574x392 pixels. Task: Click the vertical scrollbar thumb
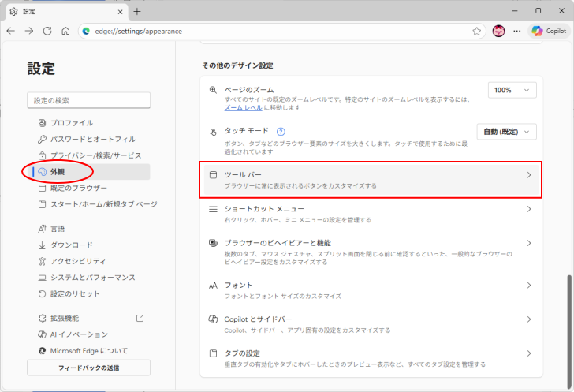point(569,331)
